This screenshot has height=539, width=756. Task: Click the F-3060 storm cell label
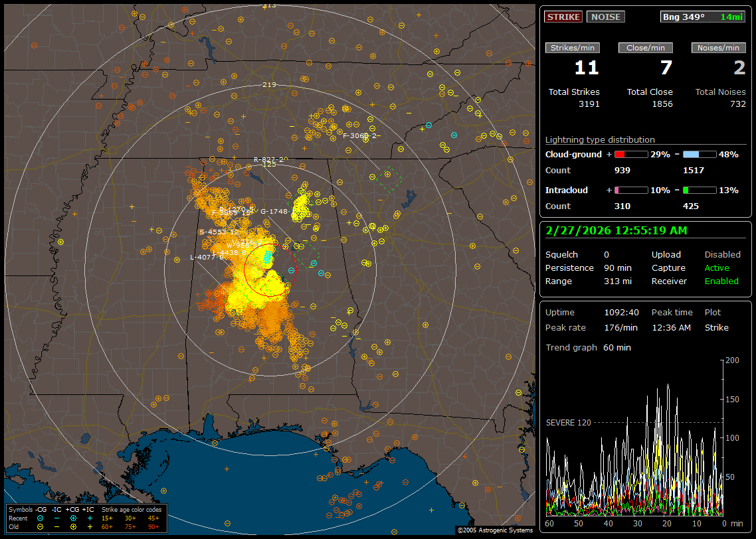tap(359, 136)
